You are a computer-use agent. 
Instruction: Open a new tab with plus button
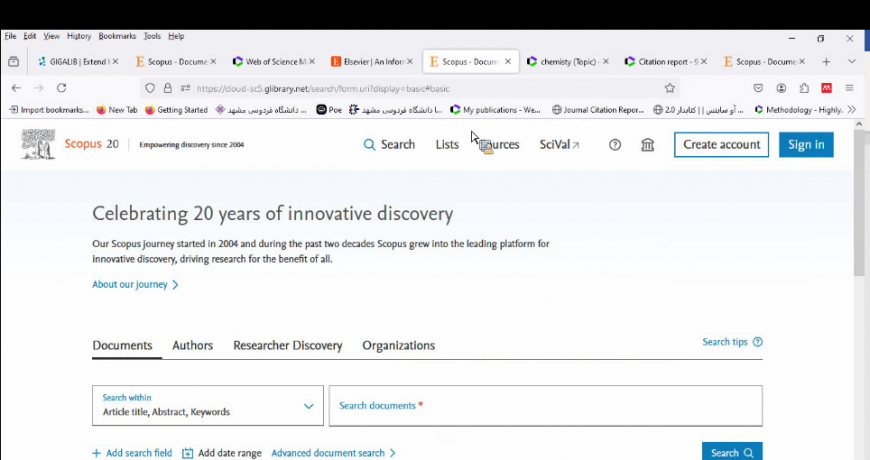pos(826,62)
